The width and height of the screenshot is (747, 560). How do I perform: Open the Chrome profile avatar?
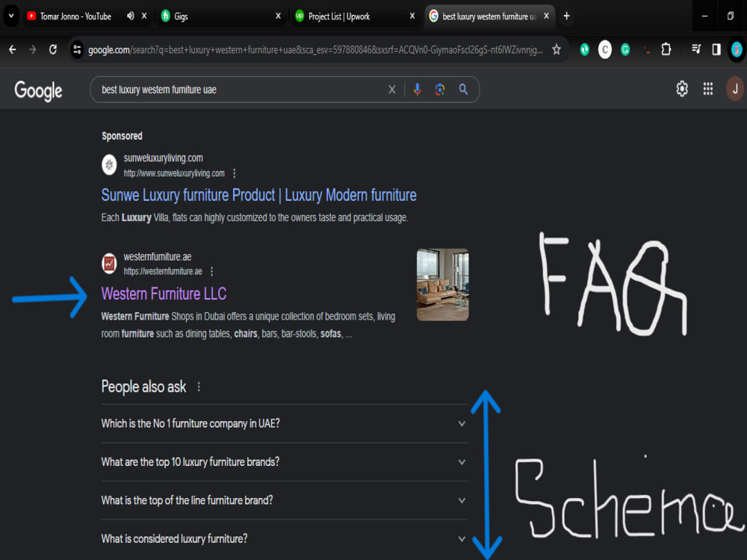(x=737, y=49)
